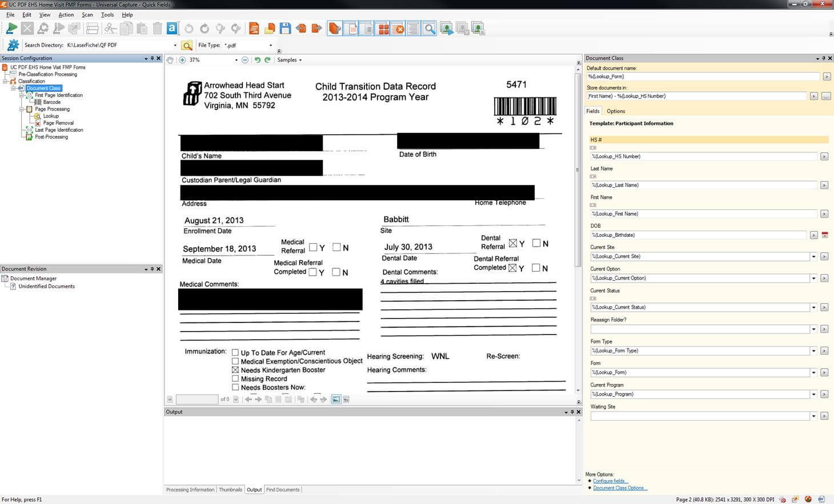Click the Default document name field

[x=703, y=76]
